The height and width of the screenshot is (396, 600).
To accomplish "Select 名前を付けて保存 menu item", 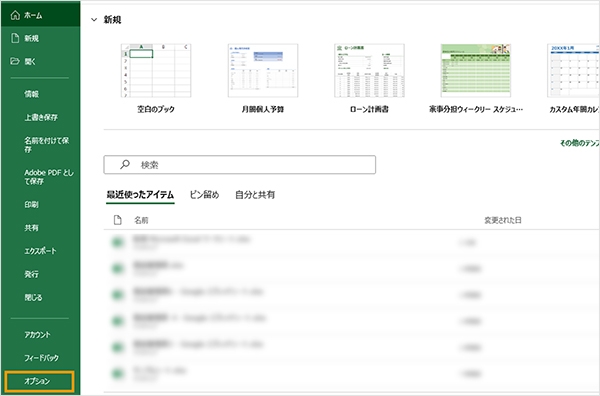I will 47,145.
